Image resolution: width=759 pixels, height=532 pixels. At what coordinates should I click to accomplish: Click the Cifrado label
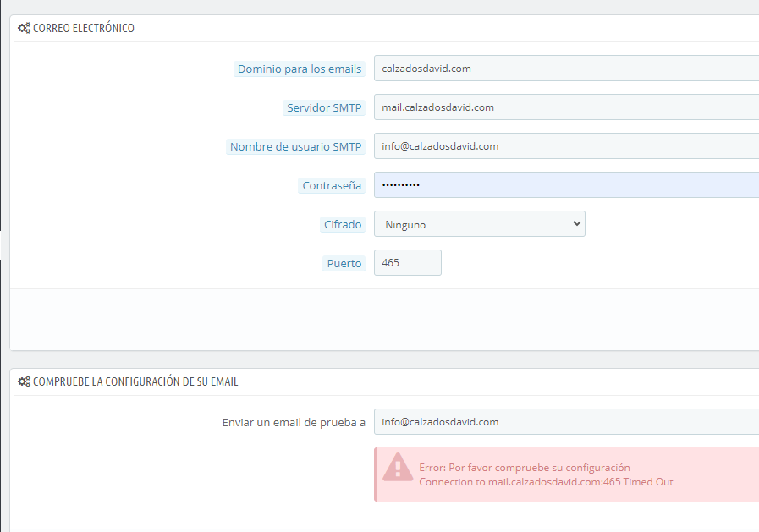342,224
